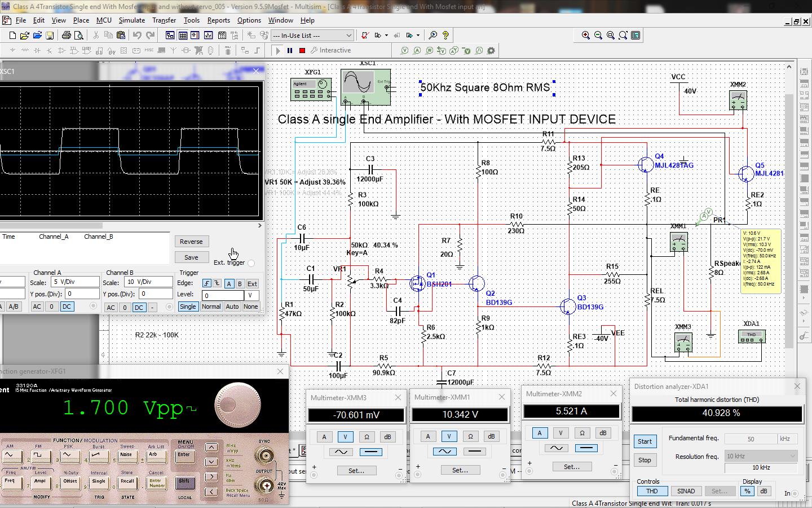Image resolution: width=812 pixels, height=508 pixels.
Task: Select SINAD in distortion analyzer controls
Action: tap(686, 491)
